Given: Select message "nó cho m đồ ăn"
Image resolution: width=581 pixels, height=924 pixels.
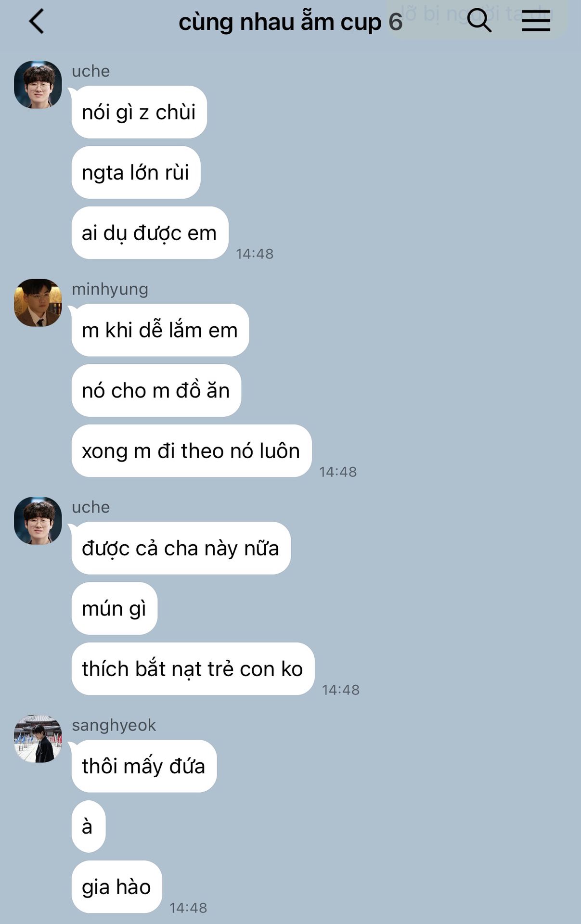Looking at the screenshot, I should point(156,390).
